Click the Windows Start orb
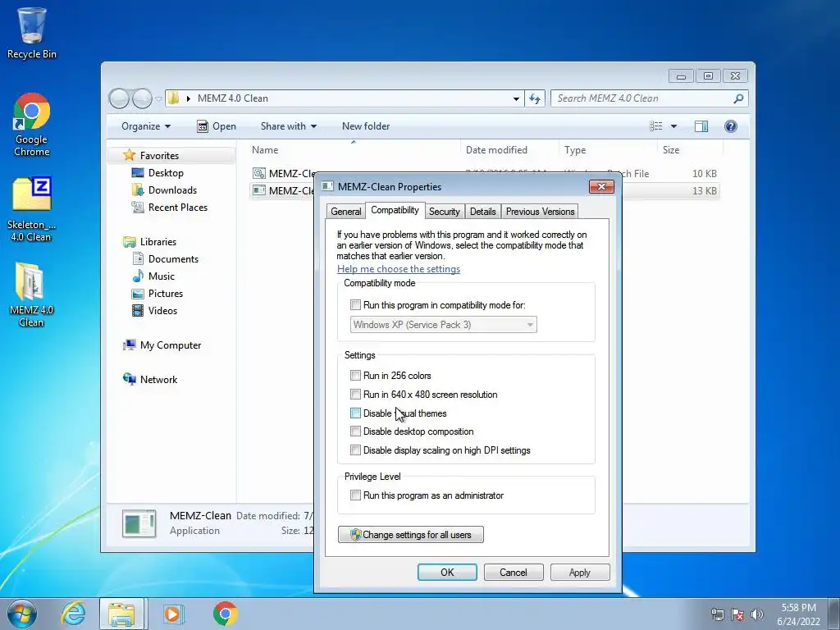Screen dimensions: 840x630 coord(22,614)
